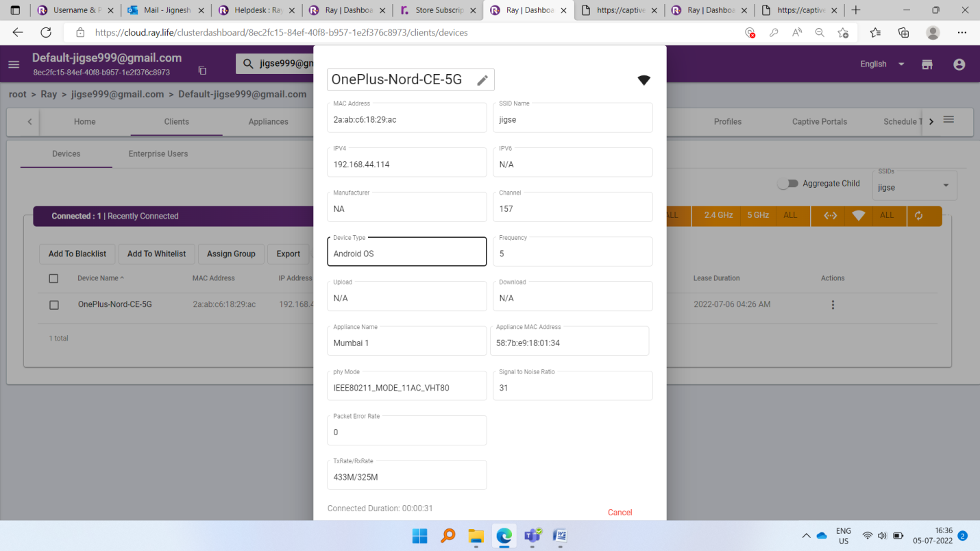Switch to the Appliances tab
The height and width of the screenshot is (551, 980).
pyautogui.click(x=269, y=121)
